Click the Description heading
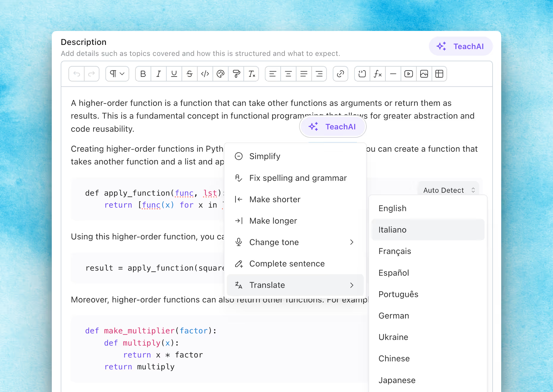553x392 pixels. click(84, 42)
